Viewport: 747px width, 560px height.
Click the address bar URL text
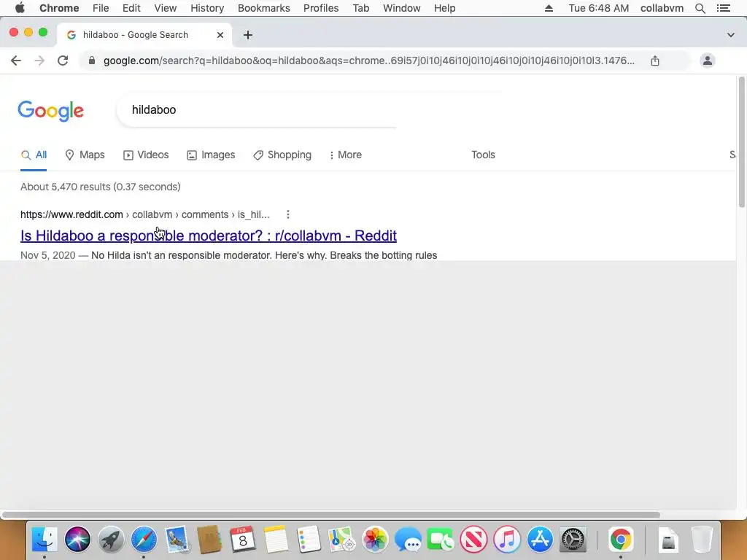tap(368, 61)
